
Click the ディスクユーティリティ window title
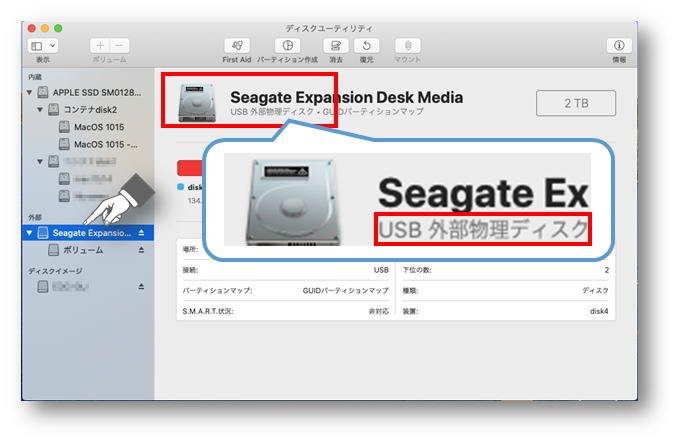click(329, 29)
